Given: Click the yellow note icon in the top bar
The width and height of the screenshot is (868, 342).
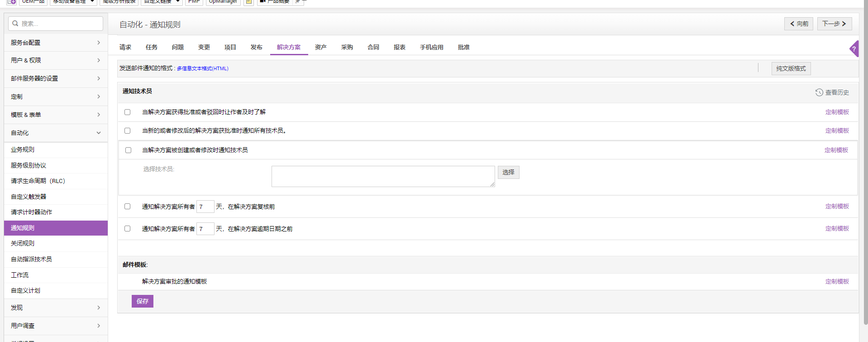Looking at the screenshot, I should click(x=248, y=2).
